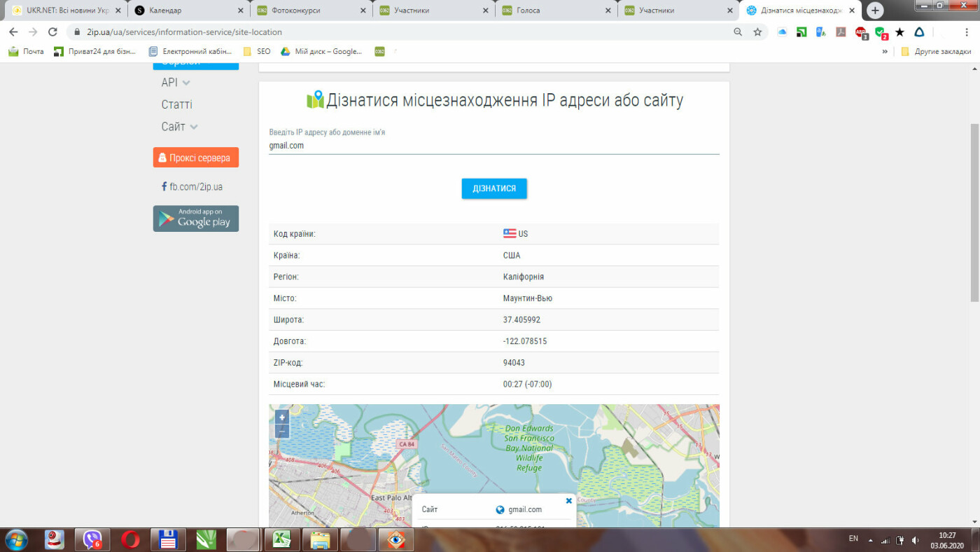
Task: Click the EN language indicator in the tray
Action: [x=853, y=539]
